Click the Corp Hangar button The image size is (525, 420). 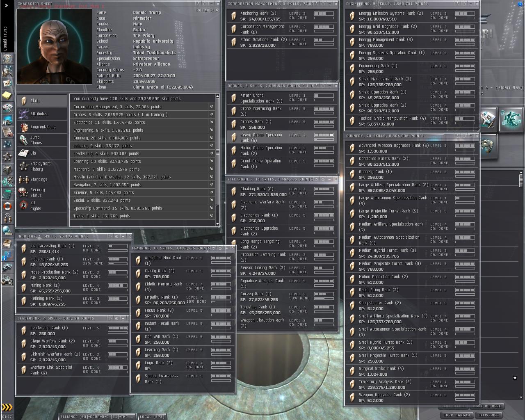[457, 415]
